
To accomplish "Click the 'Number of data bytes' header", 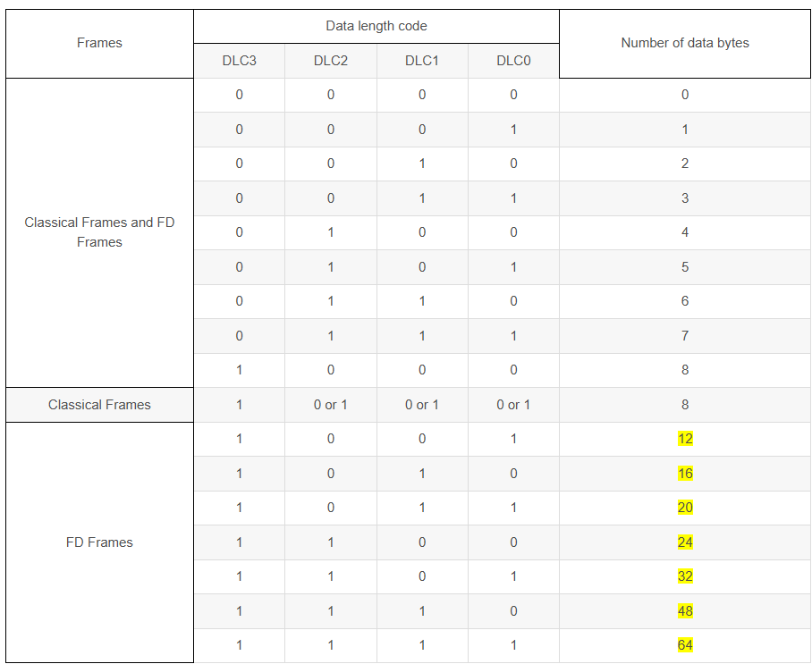I will tap(685, 43).
